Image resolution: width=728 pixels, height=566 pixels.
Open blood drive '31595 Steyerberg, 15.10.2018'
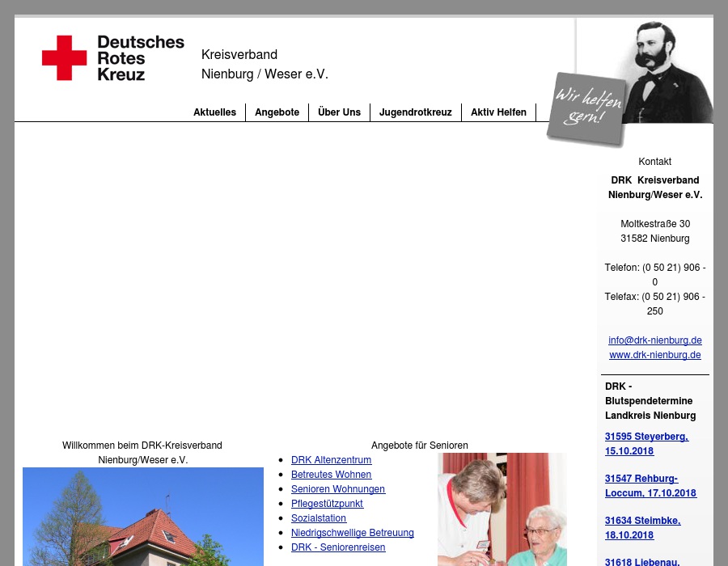pyautogui.click(x=646, y=443)
